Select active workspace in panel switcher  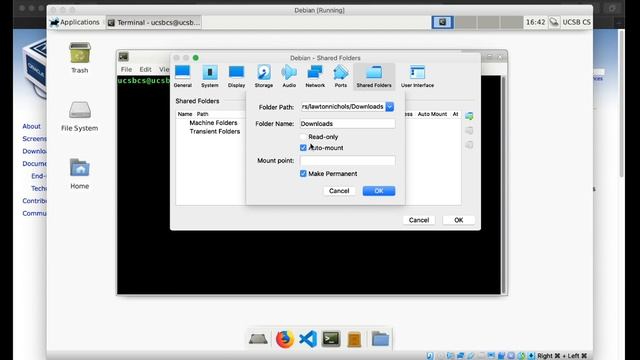[x=442, y=22]
